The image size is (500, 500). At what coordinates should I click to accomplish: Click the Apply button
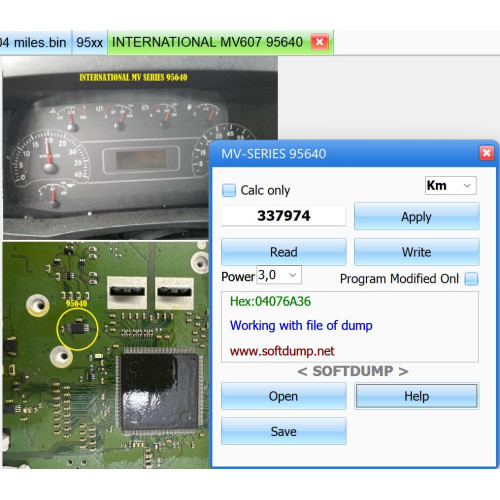[417, 216]
